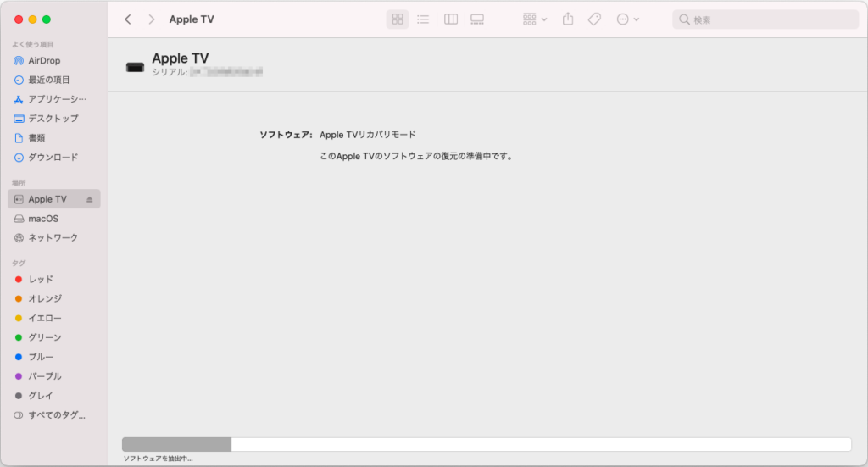The image size is (868, 467).
Task: Open AirDrop in the sidebar
Action: (x=44, y=61)
